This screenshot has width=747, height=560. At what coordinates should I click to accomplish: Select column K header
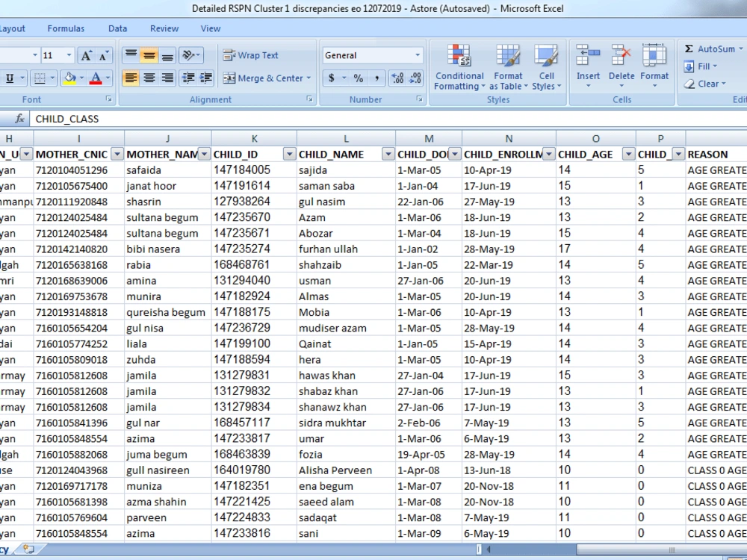click(255, 139)
